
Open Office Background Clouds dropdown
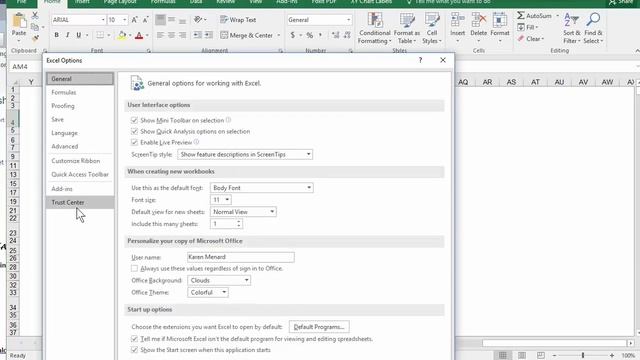[219, 280]
